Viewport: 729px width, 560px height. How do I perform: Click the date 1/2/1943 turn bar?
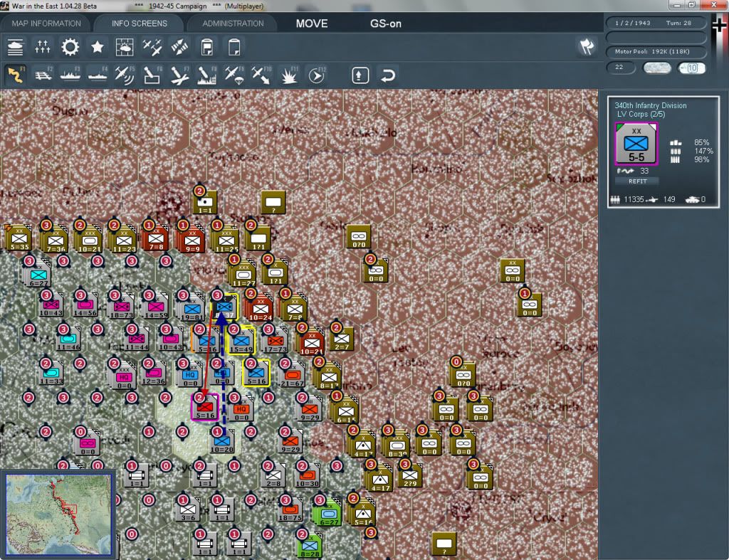coord(656,23)
